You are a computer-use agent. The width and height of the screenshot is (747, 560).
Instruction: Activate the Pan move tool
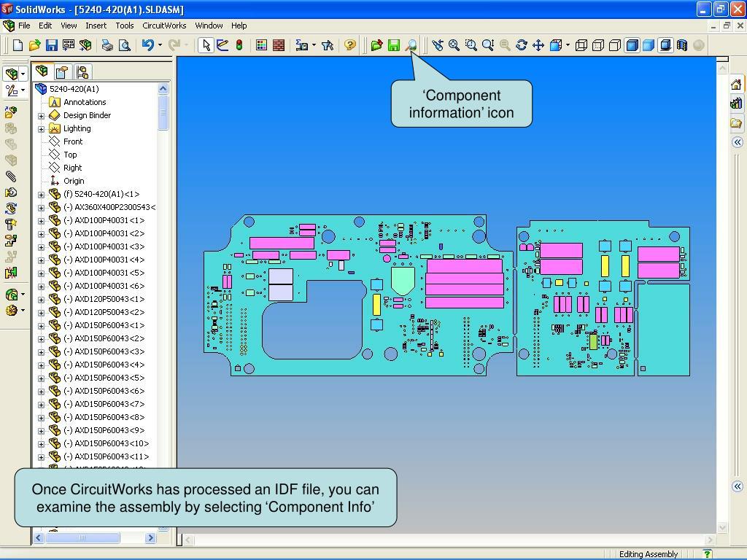tap(538, 45)
